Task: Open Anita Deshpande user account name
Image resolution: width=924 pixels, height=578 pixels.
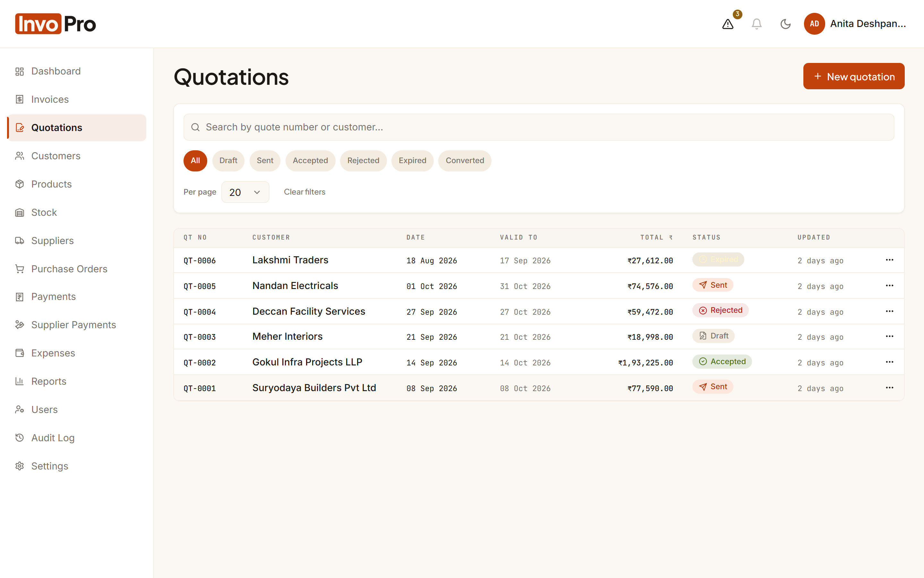Action: pos(868,24)
